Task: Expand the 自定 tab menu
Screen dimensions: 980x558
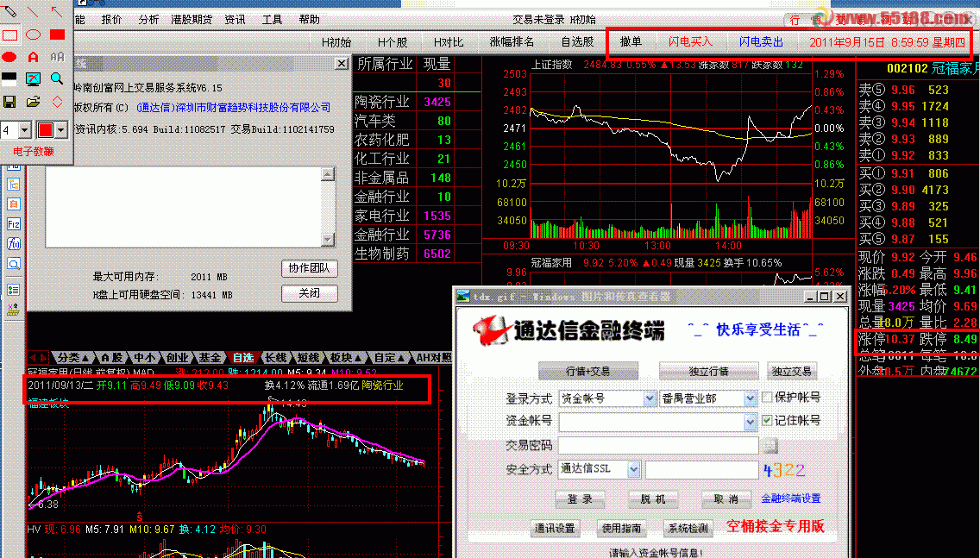Action: [389, 358]
